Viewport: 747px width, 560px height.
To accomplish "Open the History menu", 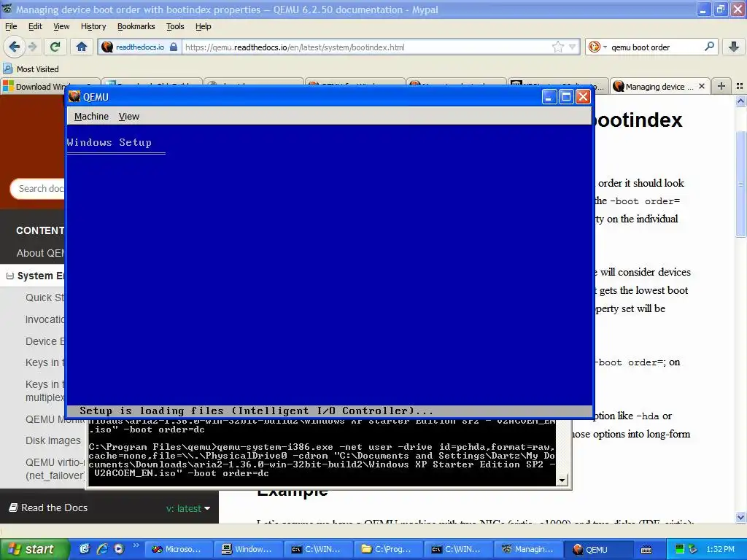I will click(93, 26).
